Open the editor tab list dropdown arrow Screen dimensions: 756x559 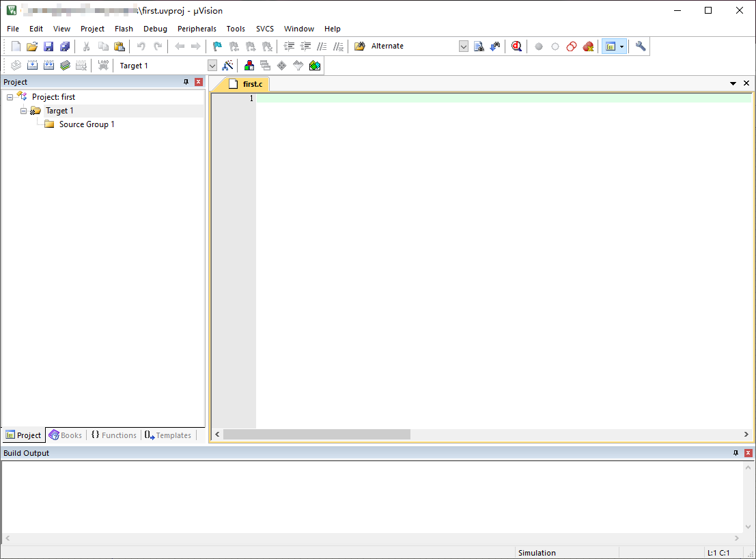[733, 83]
